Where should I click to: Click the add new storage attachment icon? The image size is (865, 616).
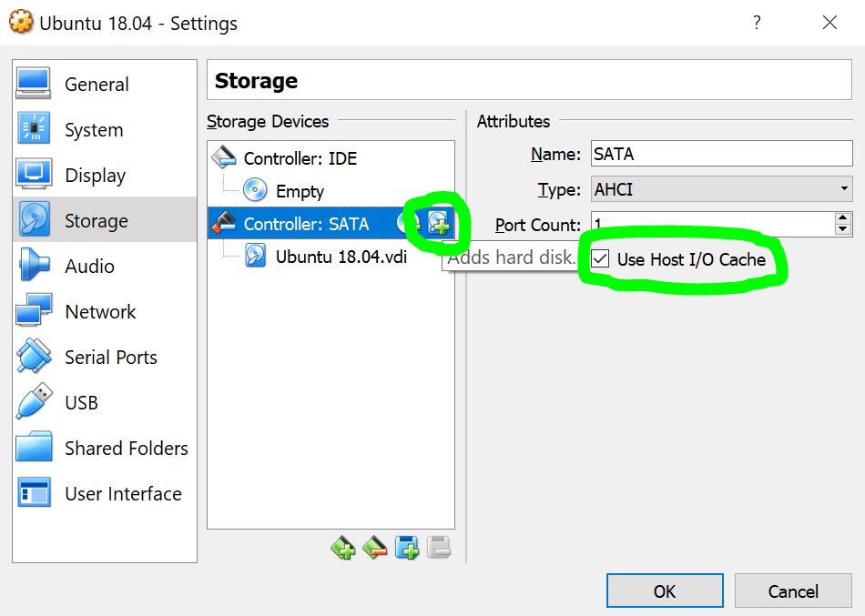[407, 548]
